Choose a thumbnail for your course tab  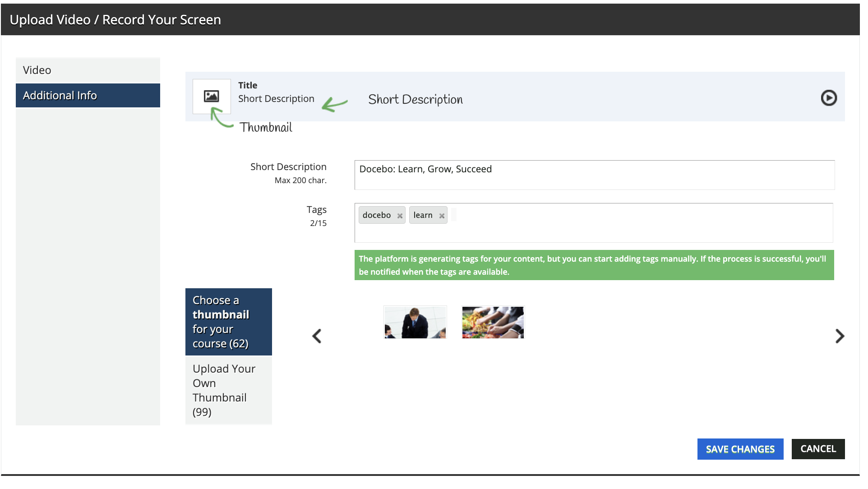[x=228, y=322]
